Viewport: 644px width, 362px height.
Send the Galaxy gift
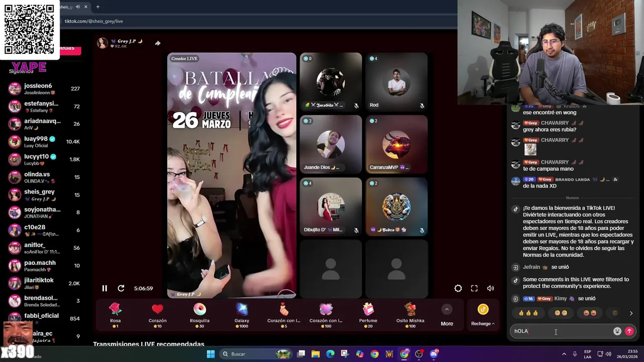[242, 315]
